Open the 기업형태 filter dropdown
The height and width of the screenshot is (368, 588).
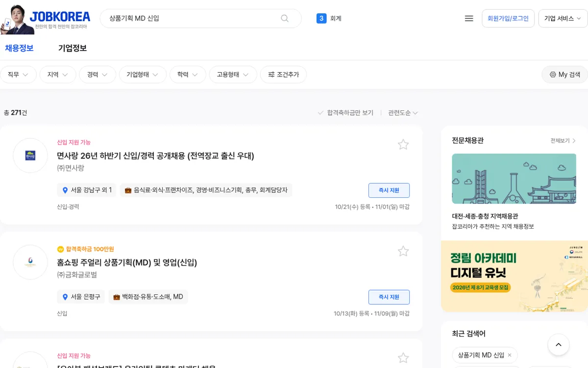pyautogui.click(x=143, y=75)
